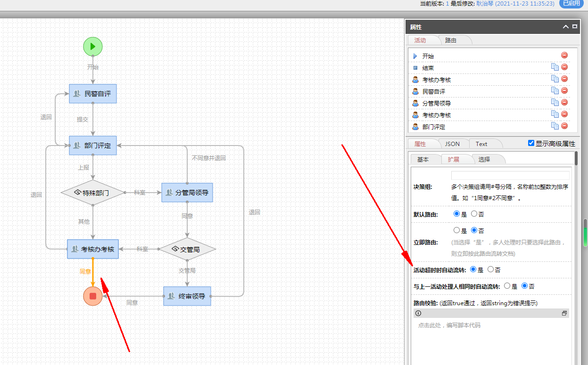Open the 耿治琴 last-modified link

coord(485,3)
